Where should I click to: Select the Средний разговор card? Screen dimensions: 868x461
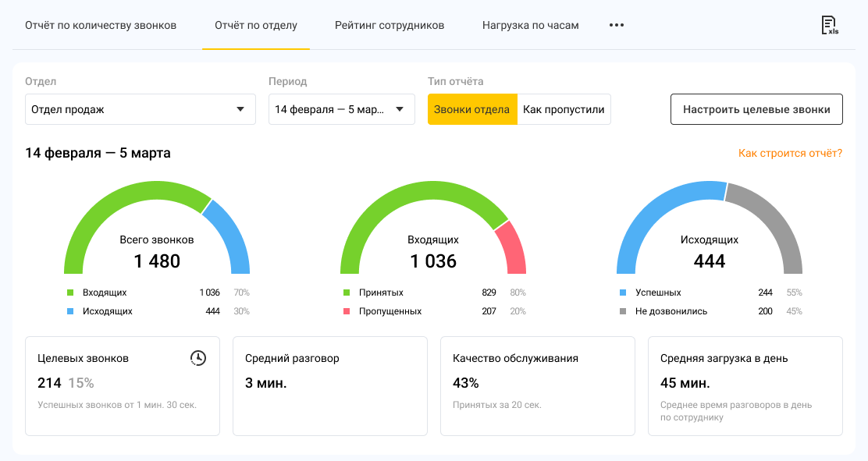point(329,385)
